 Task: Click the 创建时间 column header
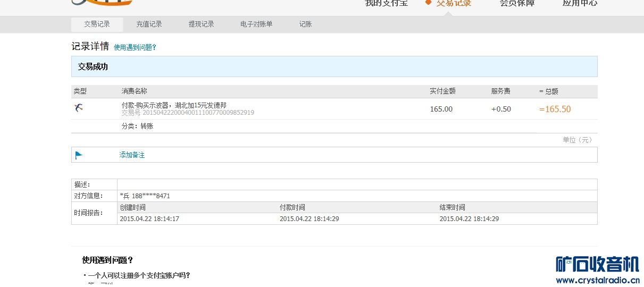[x=132, y=208]
